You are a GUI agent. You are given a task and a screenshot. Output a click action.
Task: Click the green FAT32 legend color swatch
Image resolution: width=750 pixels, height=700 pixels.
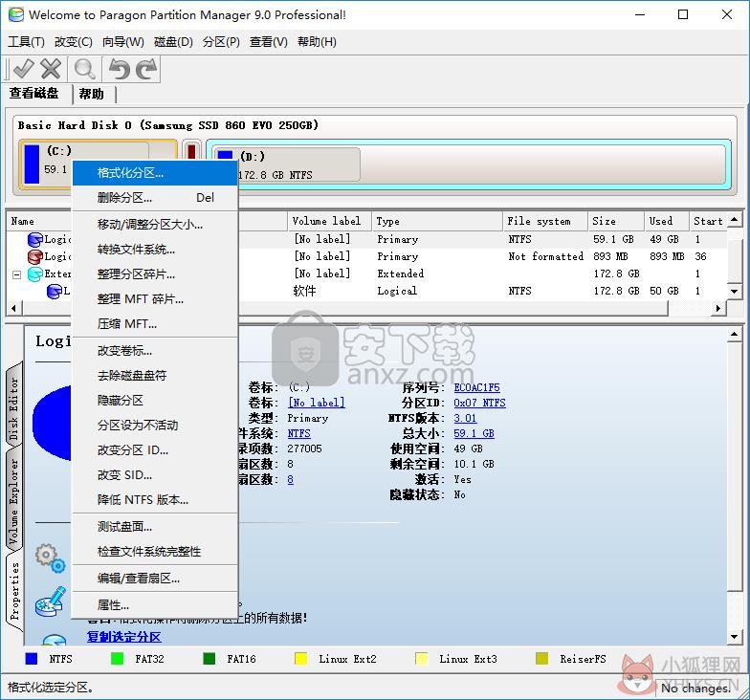[x=117, y=659]
